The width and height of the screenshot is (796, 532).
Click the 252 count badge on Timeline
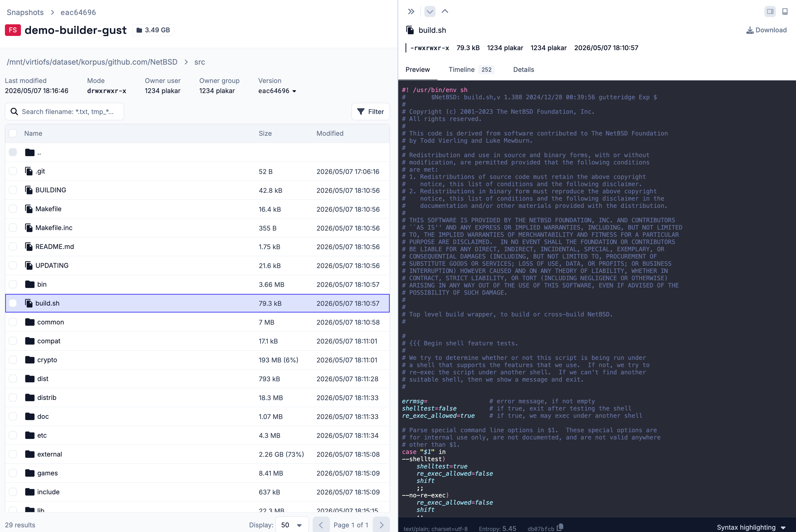(486, 70)
